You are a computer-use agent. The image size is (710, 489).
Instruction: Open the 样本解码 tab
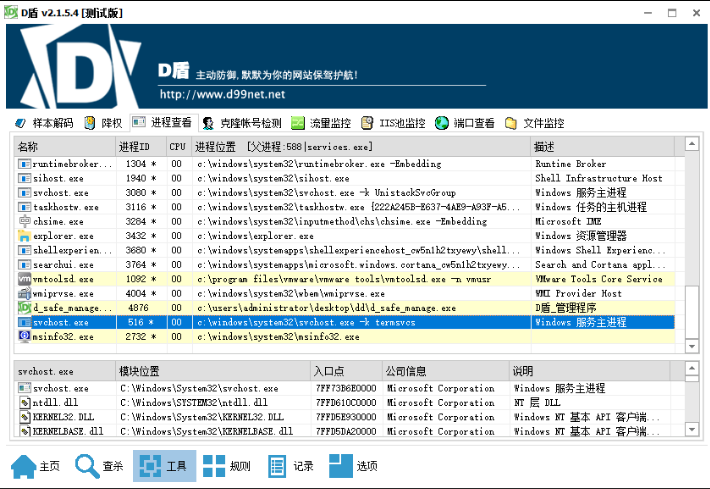point(44,123)
